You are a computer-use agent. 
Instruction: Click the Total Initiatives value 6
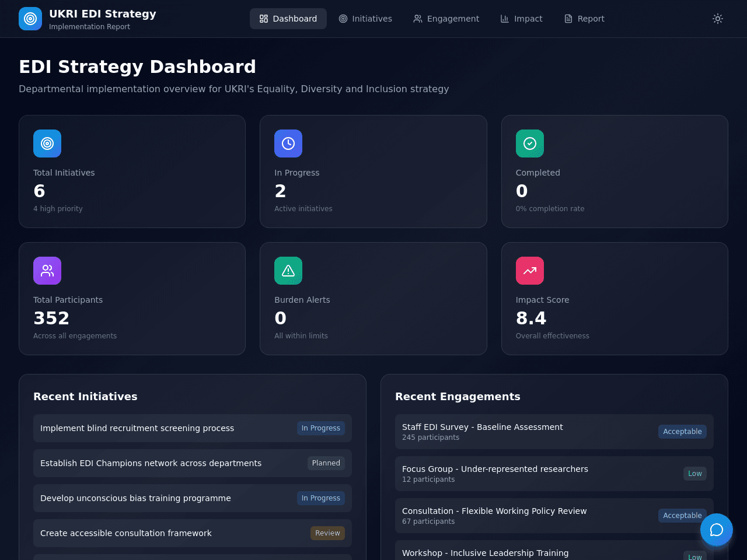pos(39,191)
